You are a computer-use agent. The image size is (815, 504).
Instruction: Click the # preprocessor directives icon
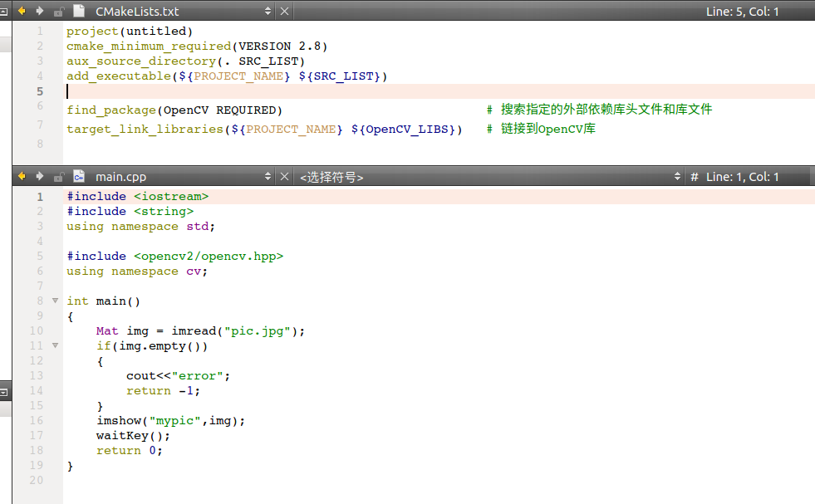pos(694,177)
